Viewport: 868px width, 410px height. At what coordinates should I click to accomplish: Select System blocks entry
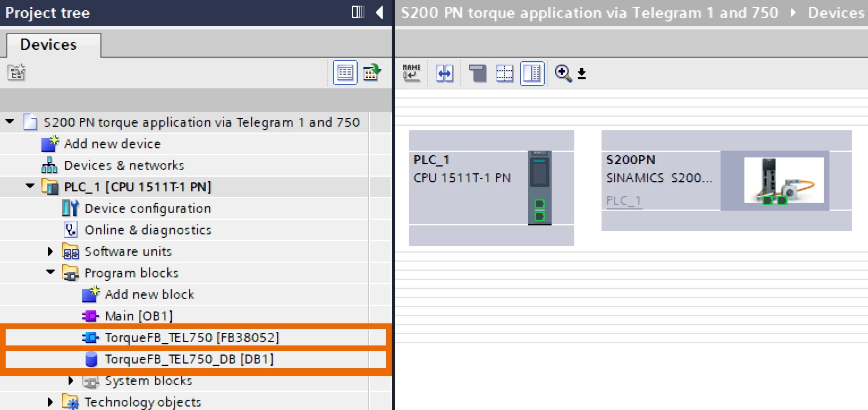point(149,381)
